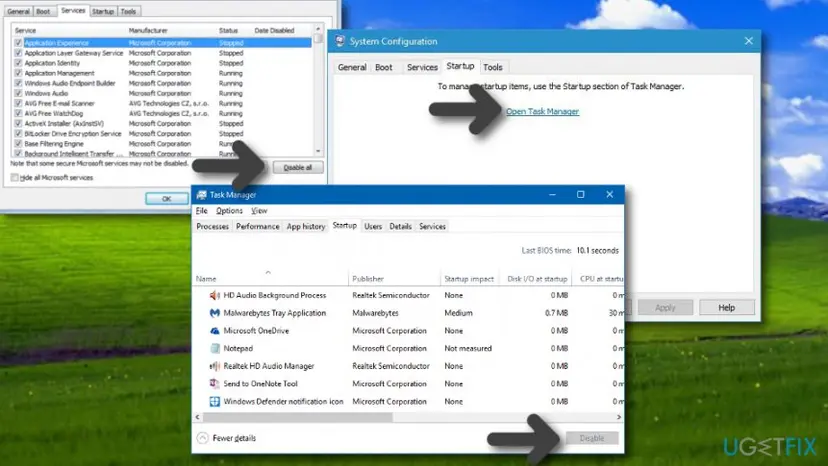
Task: Select the Windows Audio service row
Action: [161, 94]
